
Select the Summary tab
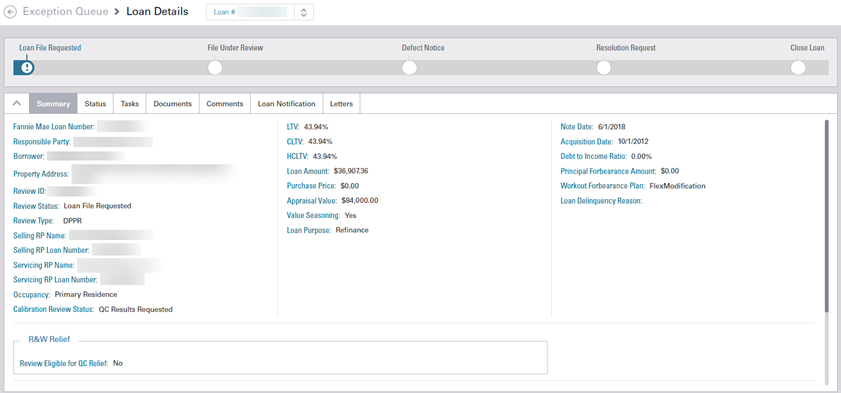tap(53, 104)
